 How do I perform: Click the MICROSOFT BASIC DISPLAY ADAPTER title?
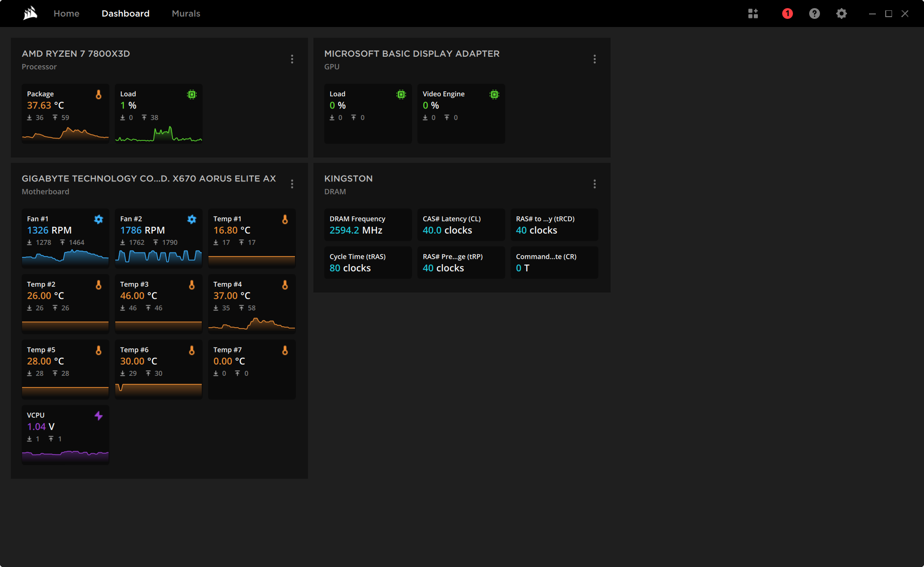[x=412, y=54]
